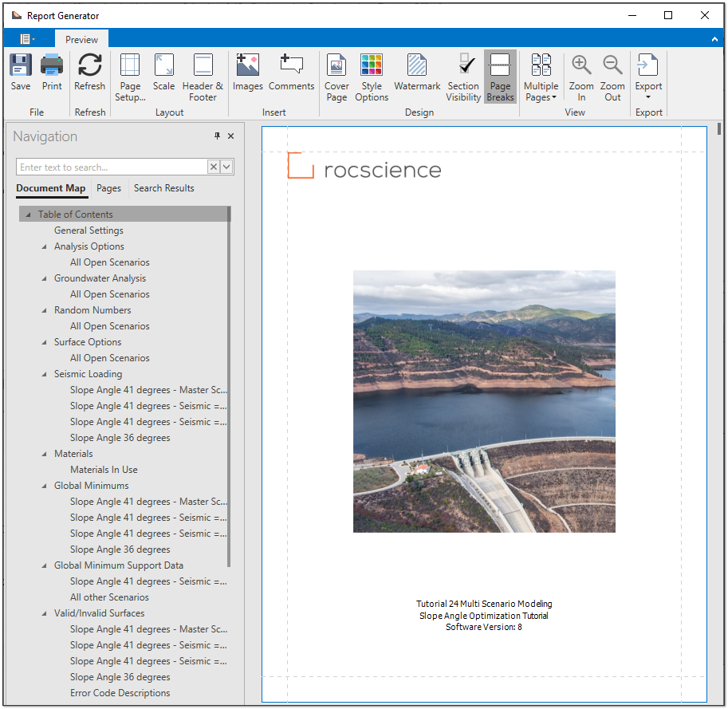Viewport: 728px width, 709px height.
Task: Select the Preview ribbon tab
Action: tap(81, 39)
